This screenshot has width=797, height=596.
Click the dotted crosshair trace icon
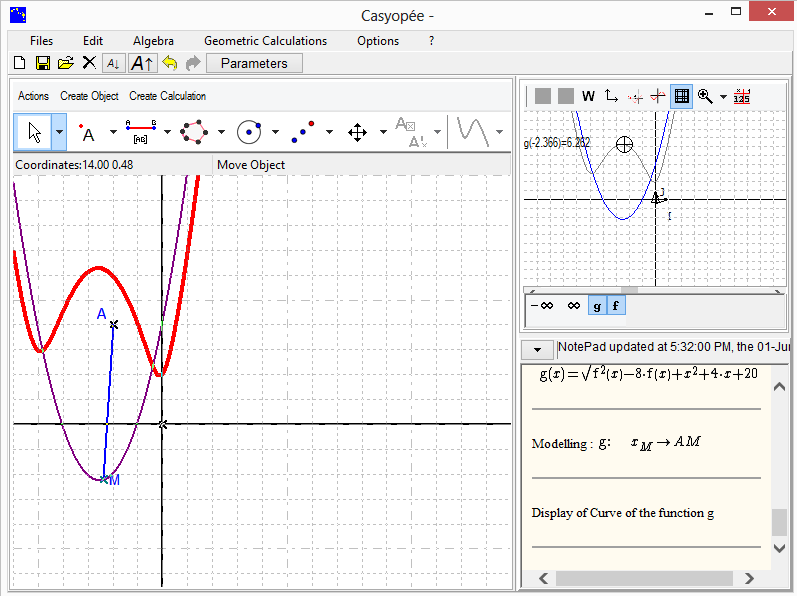click(x=635, y=97)
